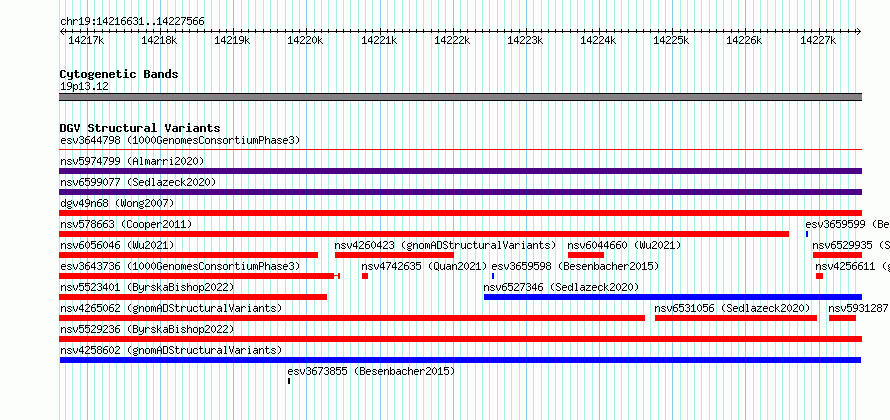This screenshot has width=890, height=420.
Task: Select the red bar under nsv4265062
Action: click(352, 318)
